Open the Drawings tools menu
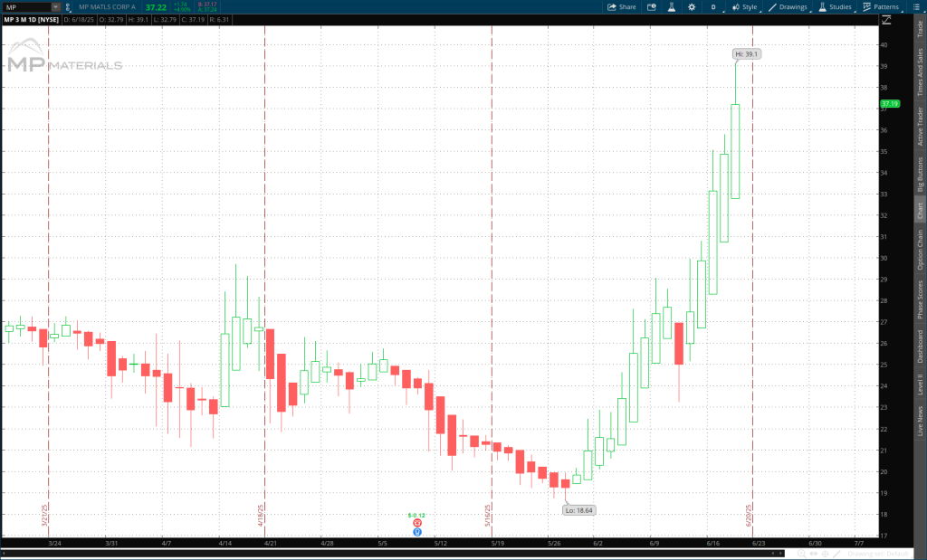Screen dimensions: 927x560 [x=788, y=7]
